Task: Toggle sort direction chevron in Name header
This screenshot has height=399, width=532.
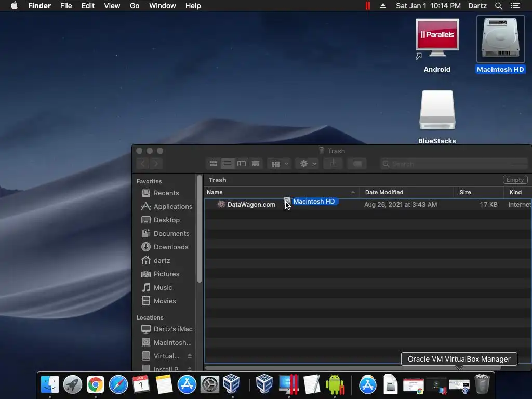Action: tap(353, 192)
